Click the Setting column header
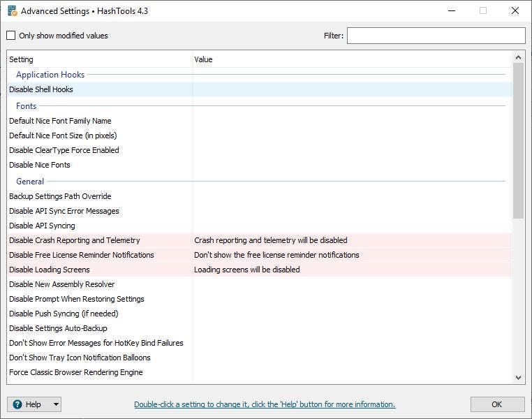 click(99, 59)
